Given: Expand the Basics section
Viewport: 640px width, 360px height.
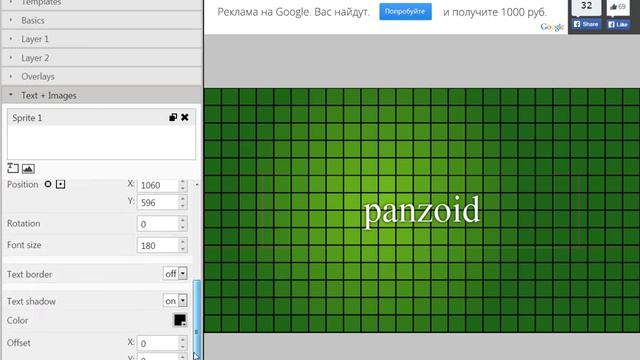Looking at the screenshot, I should 102,20.
